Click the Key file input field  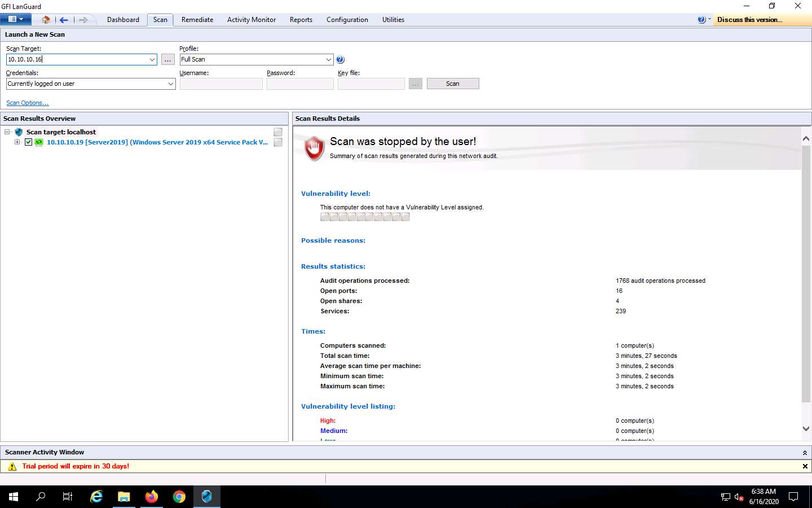tap(371, 84)
